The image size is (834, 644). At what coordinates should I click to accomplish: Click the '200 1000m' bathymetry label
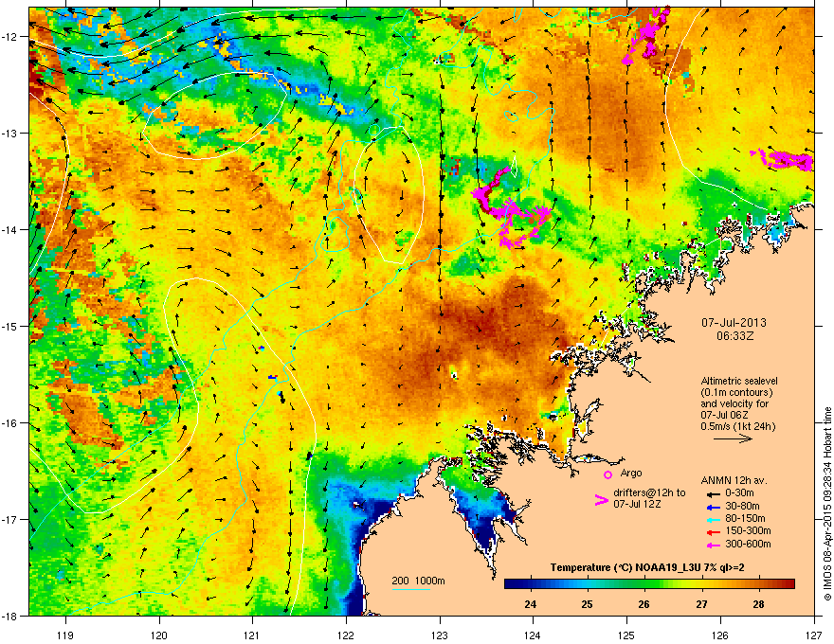pos(418,581)
